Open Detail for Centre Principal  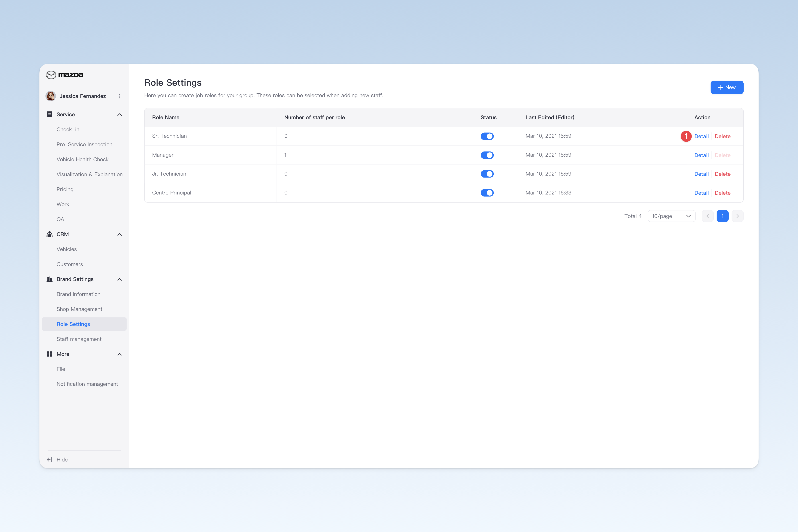pyautogui.click(x=701, y=193)
